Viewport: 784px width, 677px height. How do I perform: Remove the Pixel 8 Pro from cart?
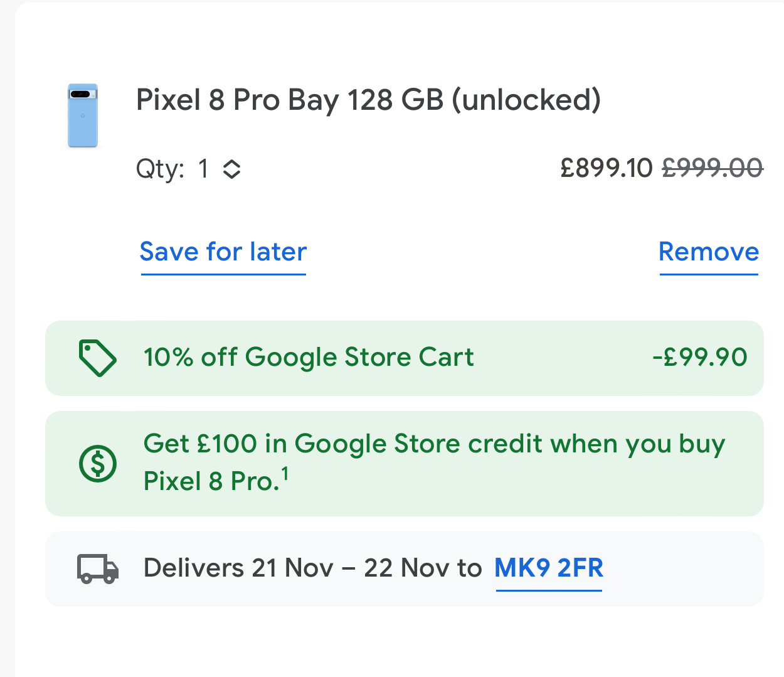click(x=709, y=252)
